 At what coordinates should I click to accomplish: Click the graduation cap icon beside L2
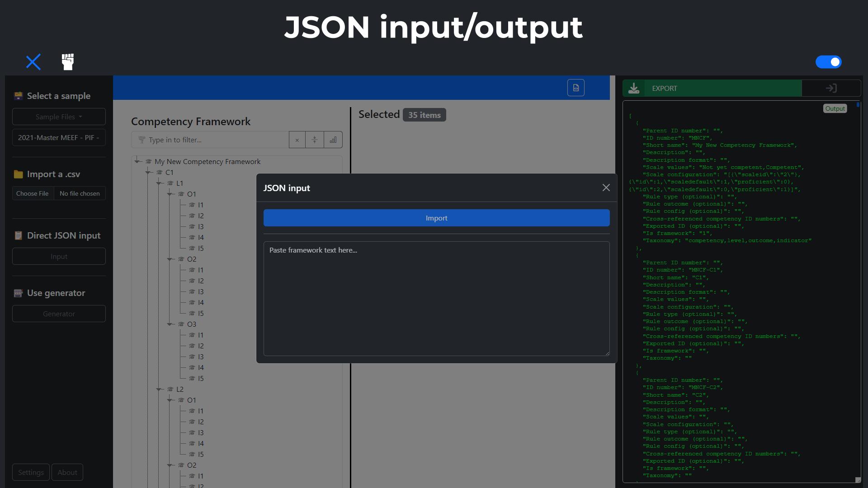tap(170, 389)
